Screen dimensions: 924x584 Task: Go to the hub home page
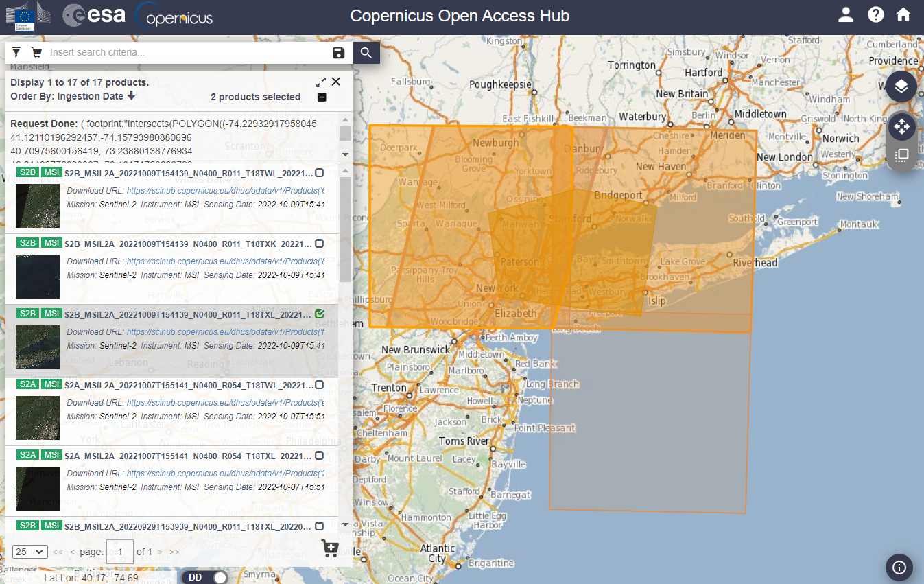tap(903, 14)
